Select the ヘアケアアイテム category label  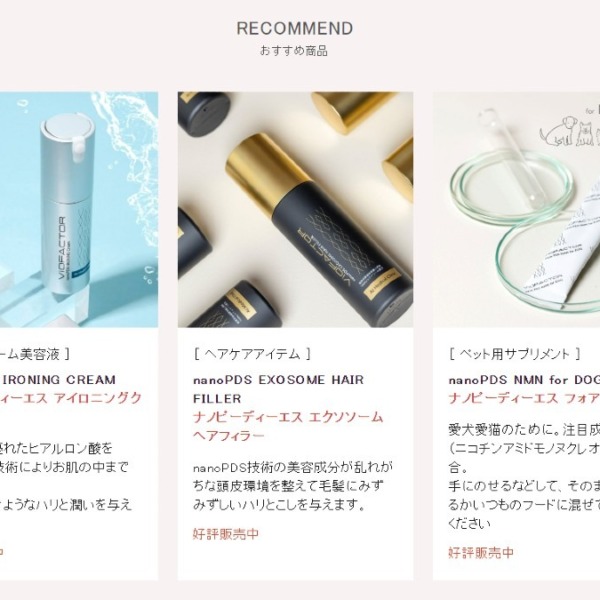point(252,354)
